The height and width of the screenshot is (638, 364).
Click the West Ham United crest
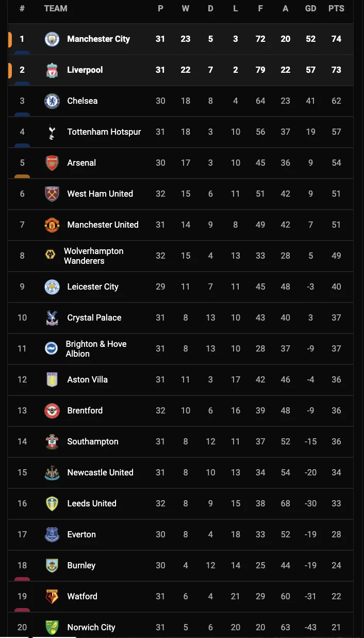[x=52, y=194]
